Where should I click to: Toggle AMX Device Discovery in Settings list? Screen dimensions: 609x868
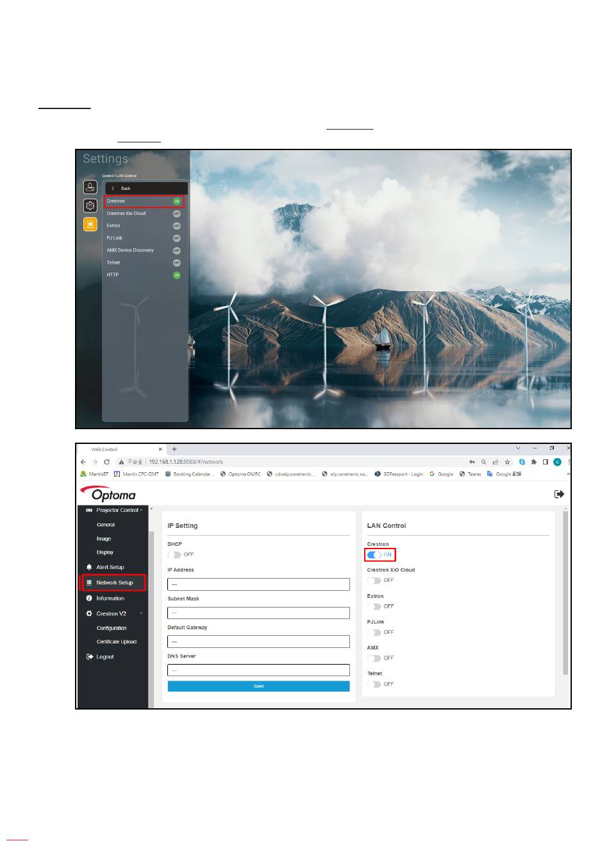[177, 250]
